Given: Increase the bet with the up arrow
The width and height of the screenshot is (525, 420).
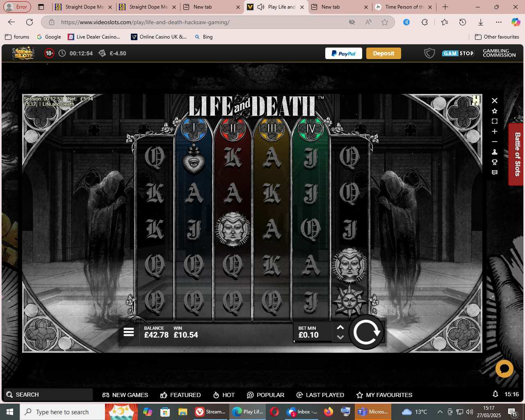Looking at the screenshot, I should (340, 327).
